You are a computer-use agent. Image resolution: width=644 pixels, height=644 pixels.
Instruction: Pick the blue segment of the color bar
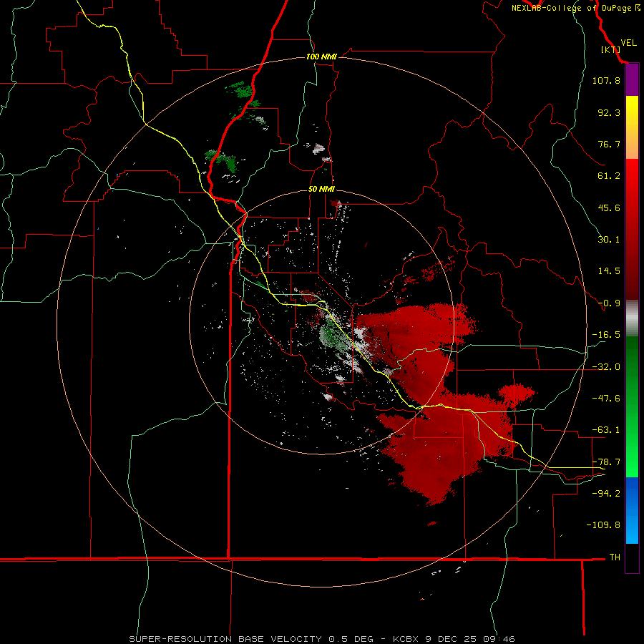coord(632,493)
